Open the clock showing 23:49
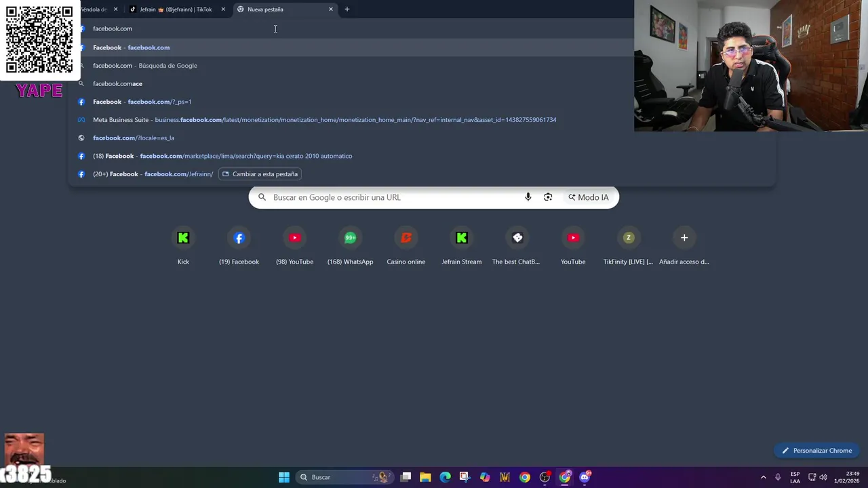 [847, 477]
